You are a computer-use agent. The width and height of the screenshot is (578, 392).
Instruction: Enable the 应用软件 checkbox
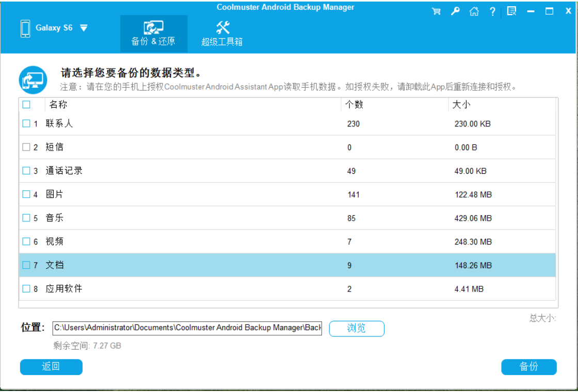26,288
